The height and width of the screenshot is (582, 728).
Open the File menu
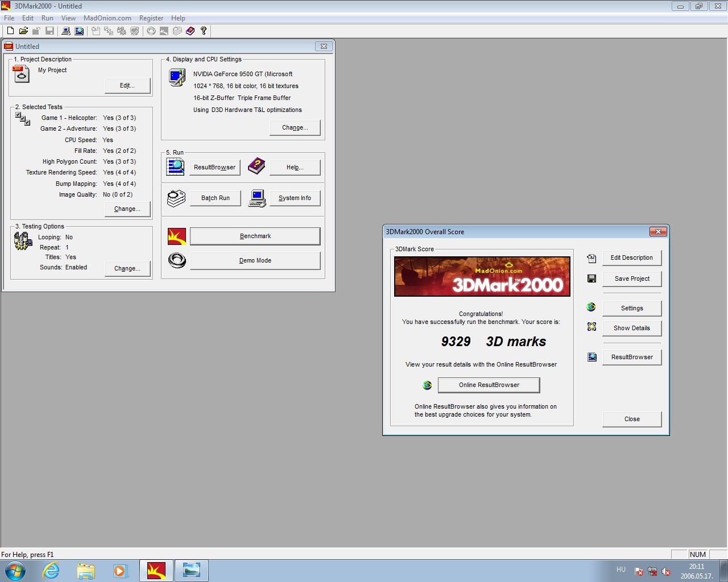click(9, 18)
